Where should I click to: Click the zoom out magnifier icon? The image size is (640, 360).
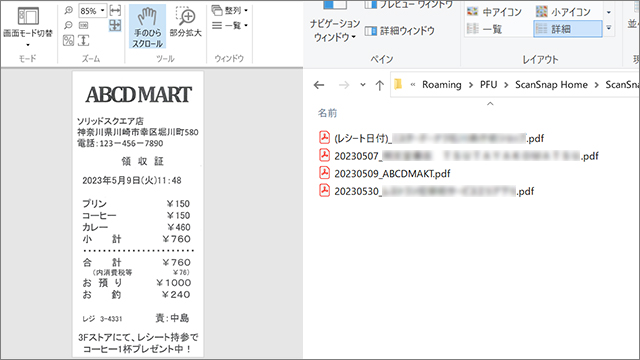tap(69, 25)
